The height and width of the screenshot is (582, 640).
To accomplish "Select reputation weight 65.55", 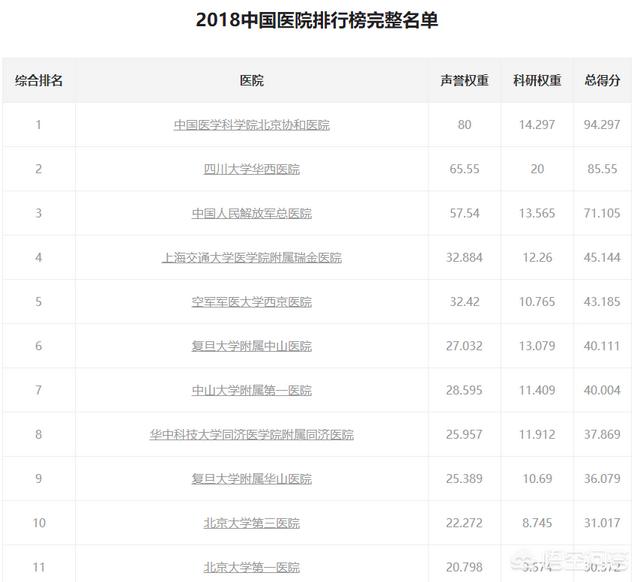I will pyautogui.click(x=464, y=169).
